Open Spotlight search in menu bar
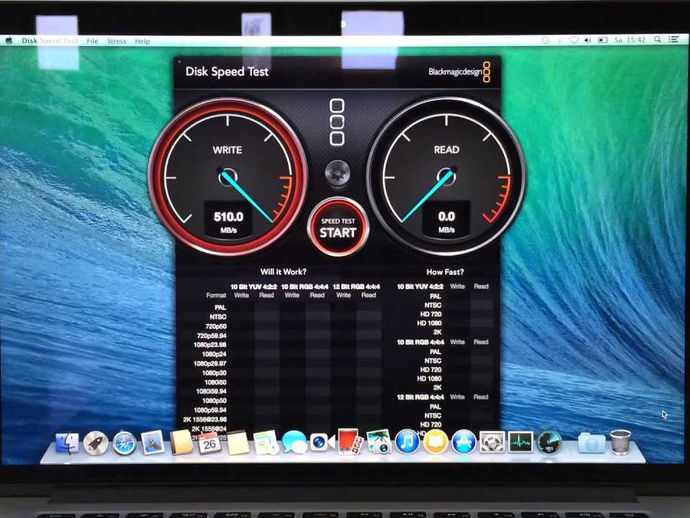The height and width of the screenshot is (518, 690). tap(657, 40)
